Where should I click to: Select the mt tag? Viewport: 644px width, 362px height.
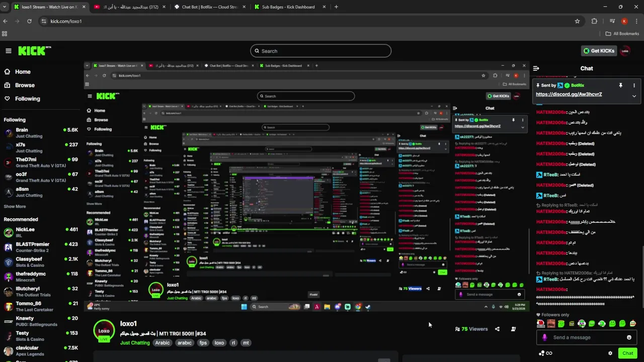click(246, 343)
